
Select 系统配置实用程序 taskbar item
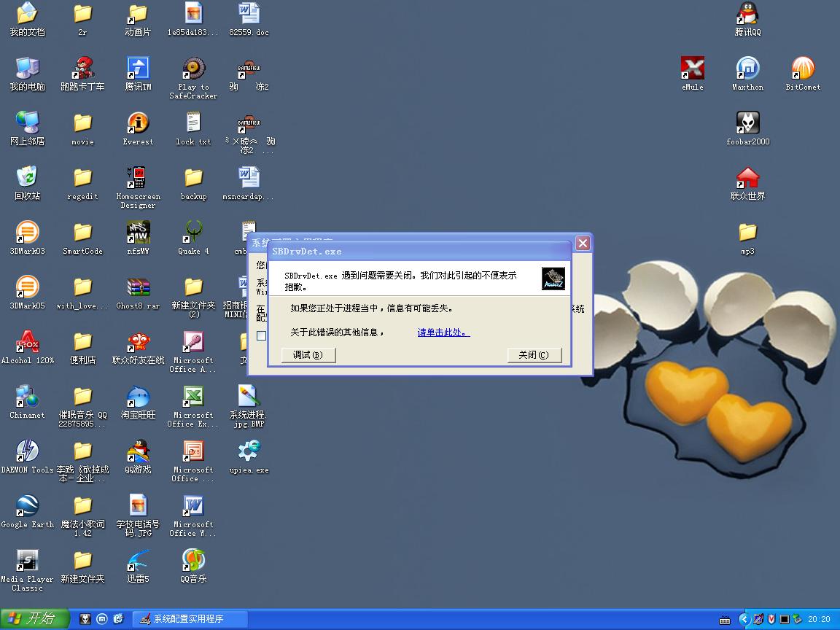pyautogui.click(x=190, y=619)
